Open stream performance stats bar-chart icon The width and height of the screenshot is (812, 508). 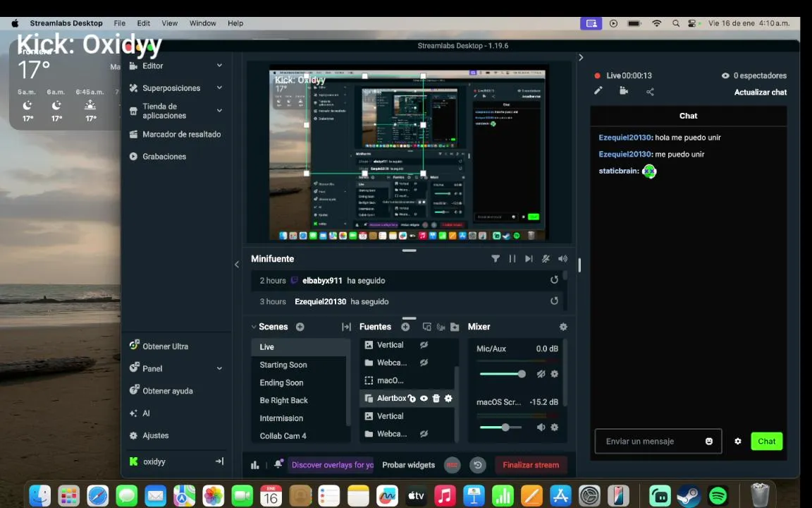pyautogui.click(x=254, y=465)
